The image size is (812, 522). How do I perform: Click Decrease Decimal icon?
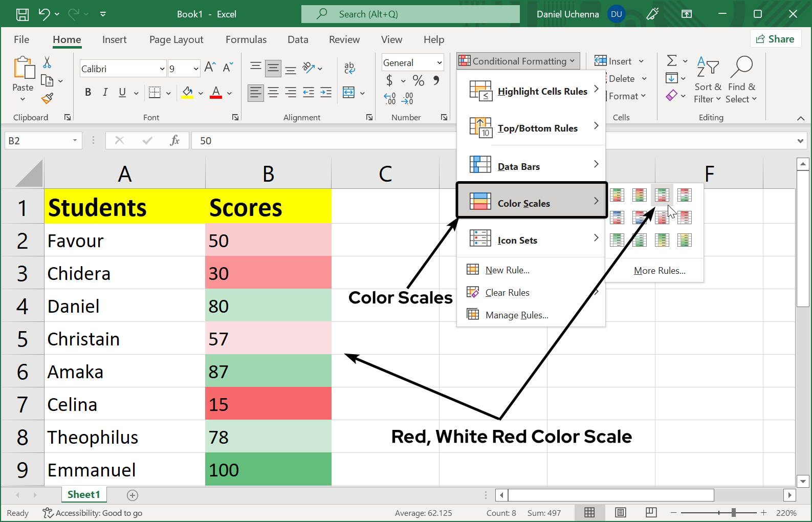coord(408,98)
